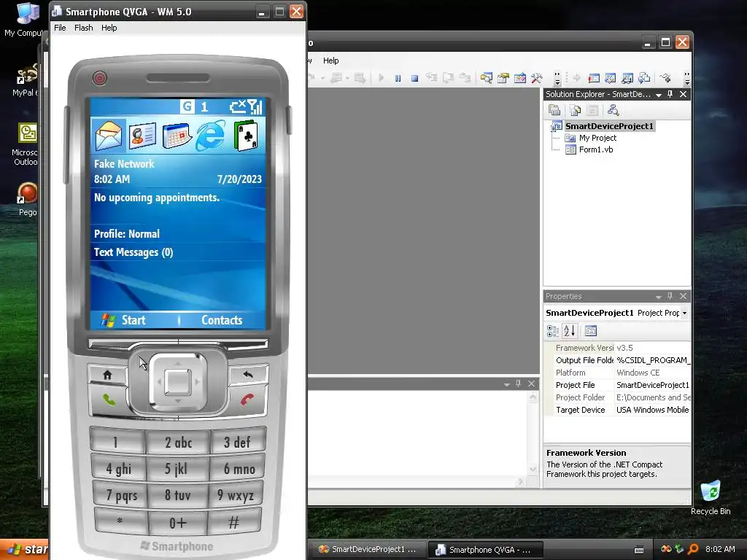
Task: Click the center D-pad select button
Action: [178, 381]
